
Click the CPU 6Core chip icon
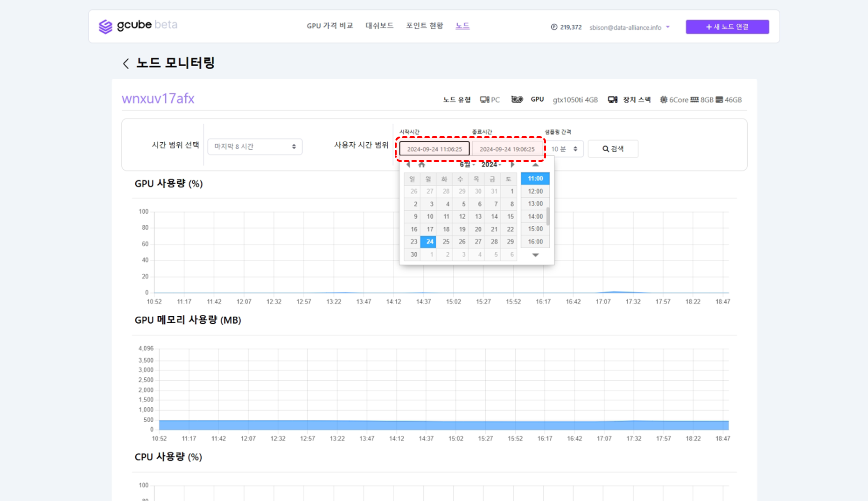tap(663, 99)
